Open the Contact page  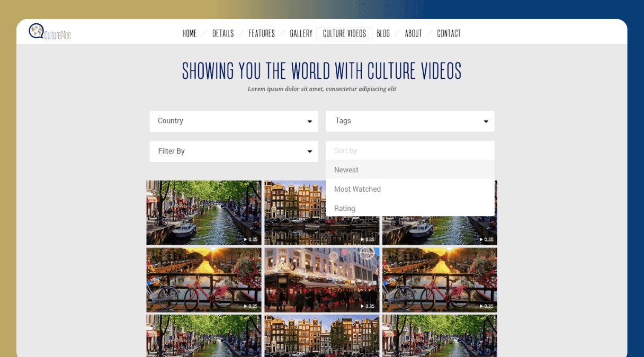click(x=449, y=33)
